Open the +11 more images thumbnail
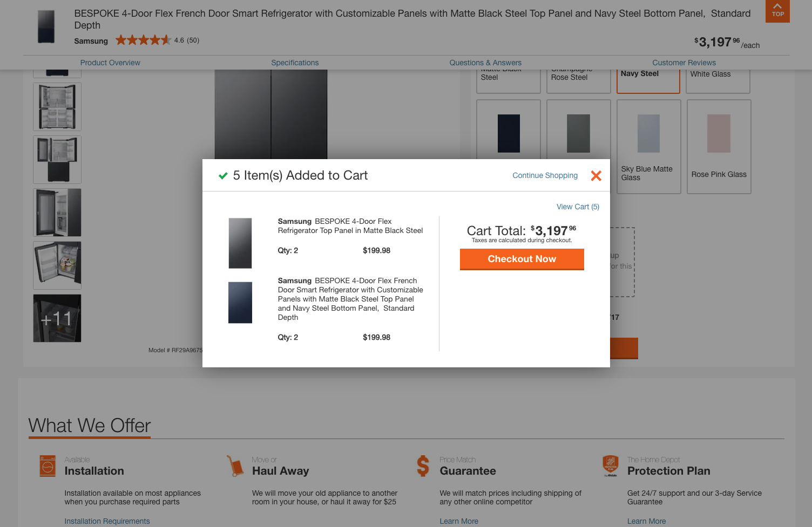The width and height of the screenshot is (812, 527). tap(57, 318)
